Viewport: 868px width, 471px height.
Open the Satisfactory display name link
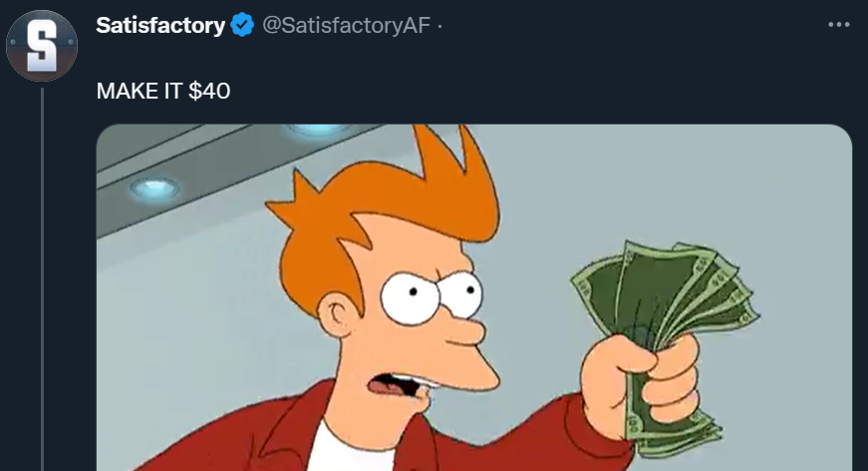click(160, 25)
